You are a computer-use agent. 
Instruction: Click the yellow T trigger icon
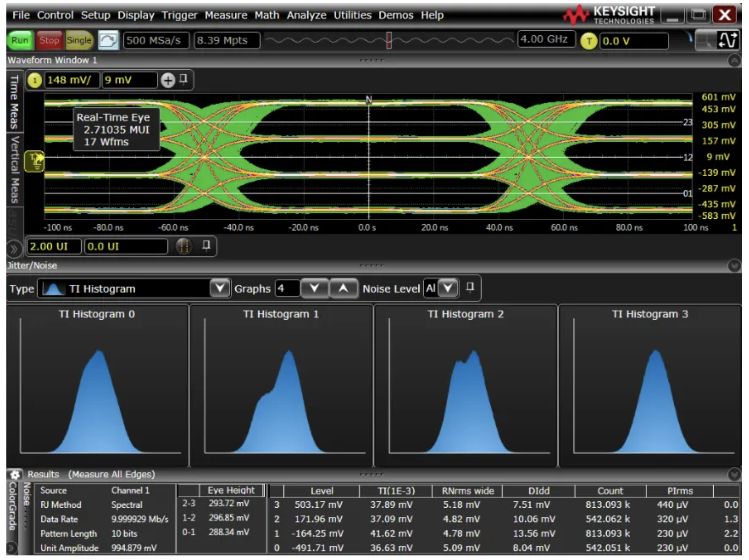point(589,41)
